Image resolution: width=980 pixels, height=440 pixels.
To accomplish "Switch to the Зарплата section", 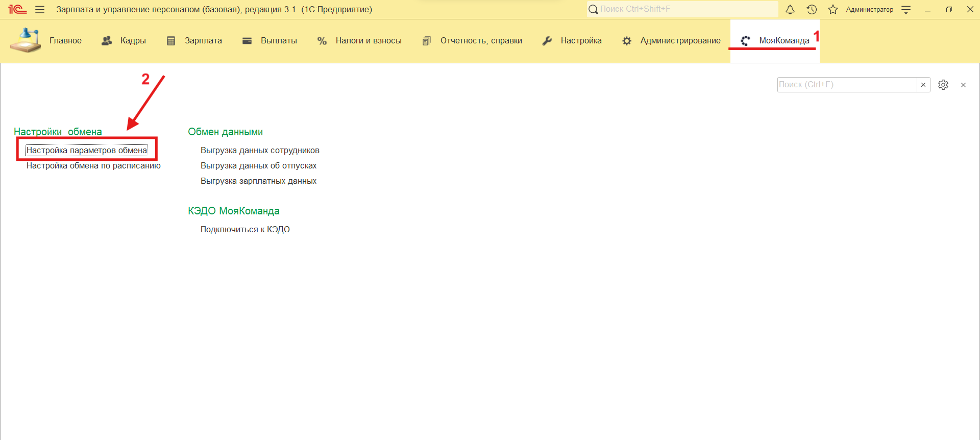I will 194,41.
